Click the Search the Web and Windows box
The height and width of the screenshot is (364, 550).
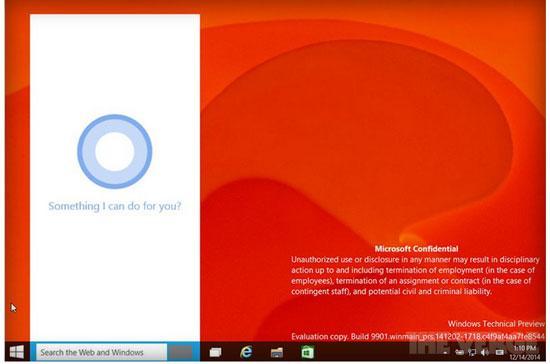tap(102, 352)
